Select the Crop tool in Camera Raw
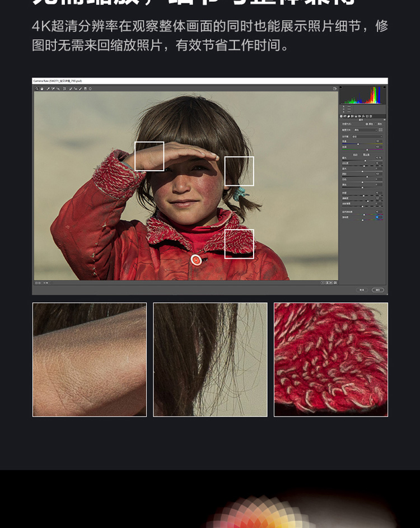Image resolution: width=420 pixels, height=528 pixels. click(64, 88)
